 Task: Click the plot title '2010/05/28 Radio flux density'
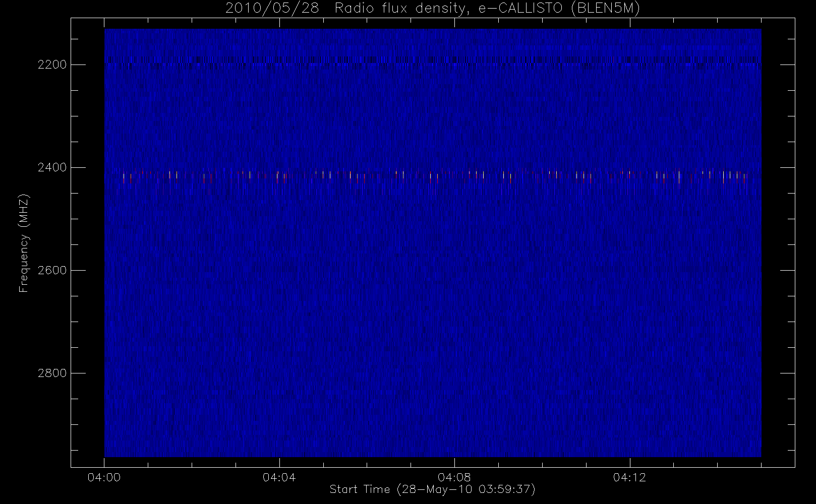tap(433, 8)
